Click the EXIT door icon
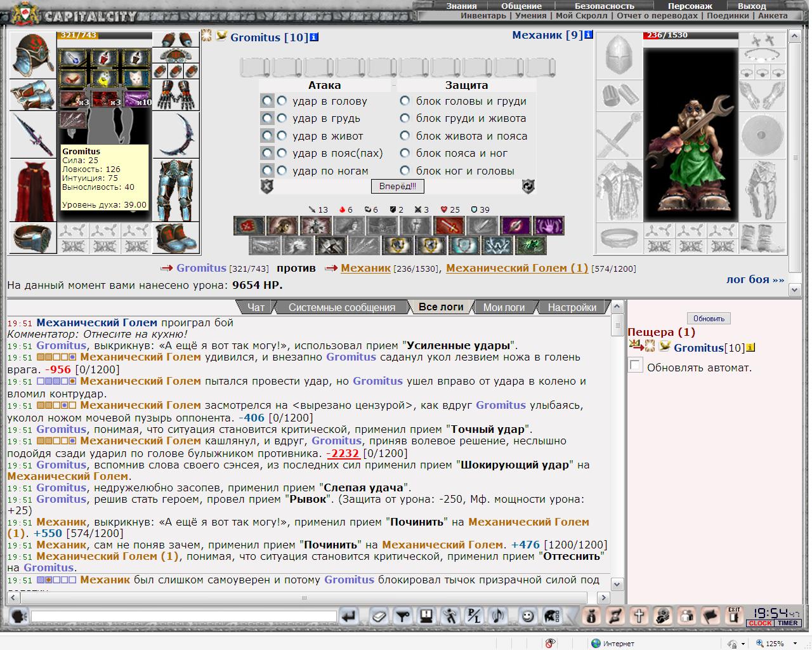This screenshot has height=650, width=812. point(735,616)
